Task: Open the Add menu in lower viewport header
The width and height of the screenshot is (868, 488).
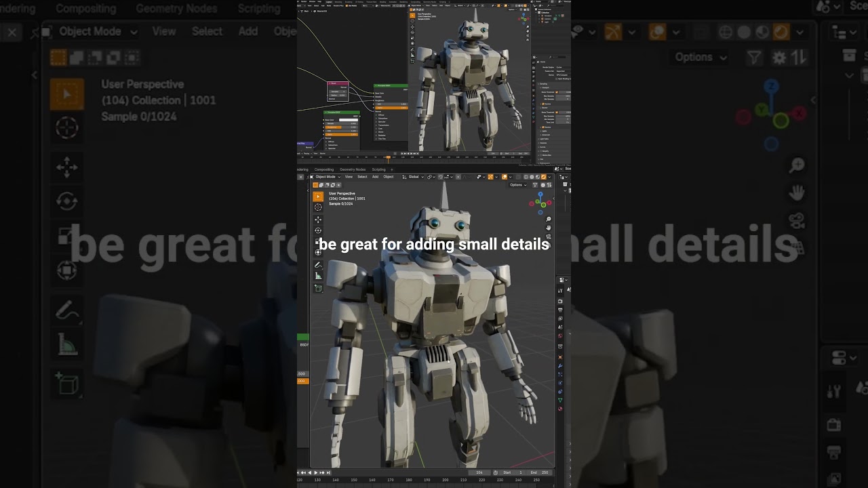Action: point(375,177)
